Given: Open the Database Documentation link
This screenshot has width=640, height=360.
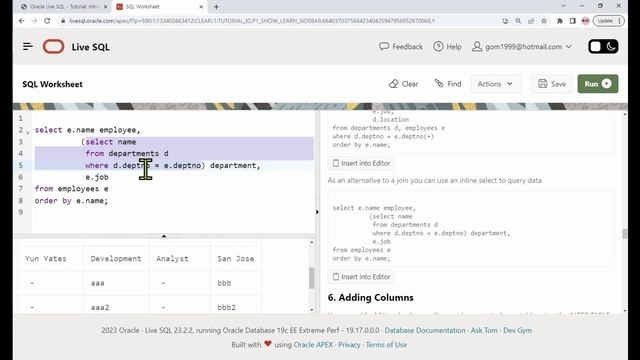Looking at the screenshot, I should (424, 330).
